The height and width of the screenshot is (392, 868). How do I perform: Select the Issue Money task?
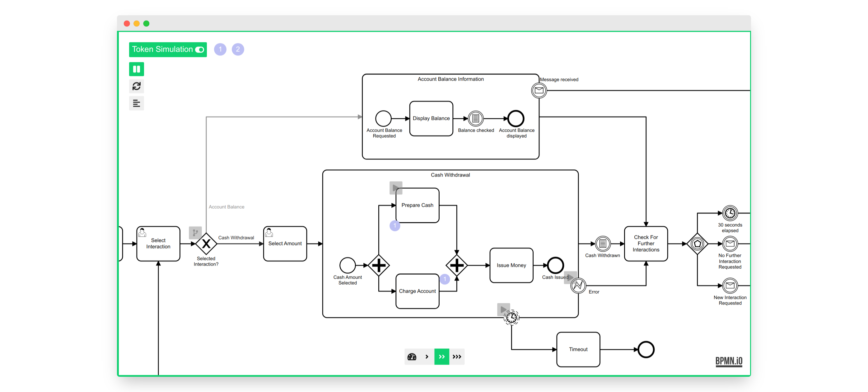[511, 266]
